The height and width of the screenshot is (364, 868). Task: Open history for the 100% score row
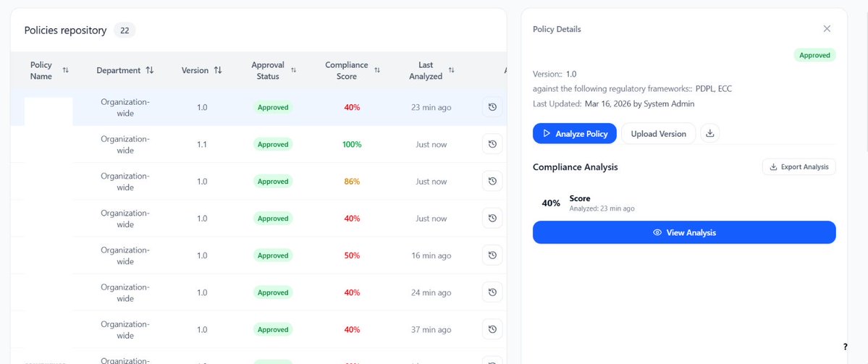click(x=492, y=144)
